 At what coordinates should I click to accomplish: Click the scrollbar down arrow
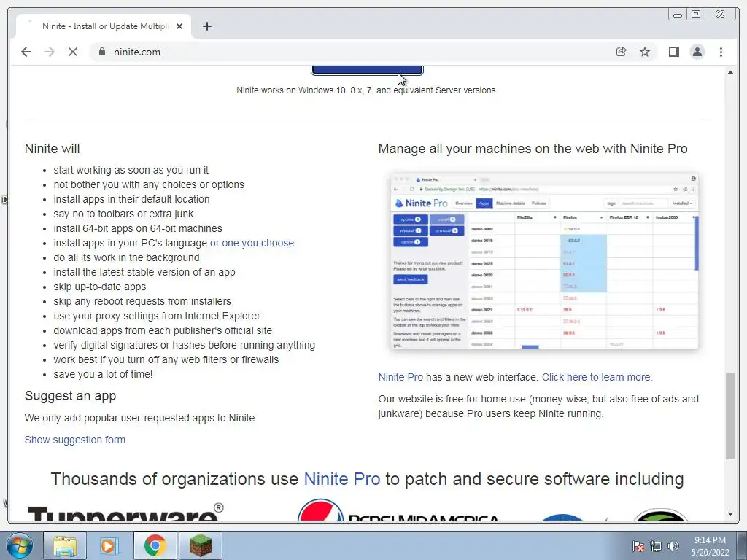pos(730,514)
